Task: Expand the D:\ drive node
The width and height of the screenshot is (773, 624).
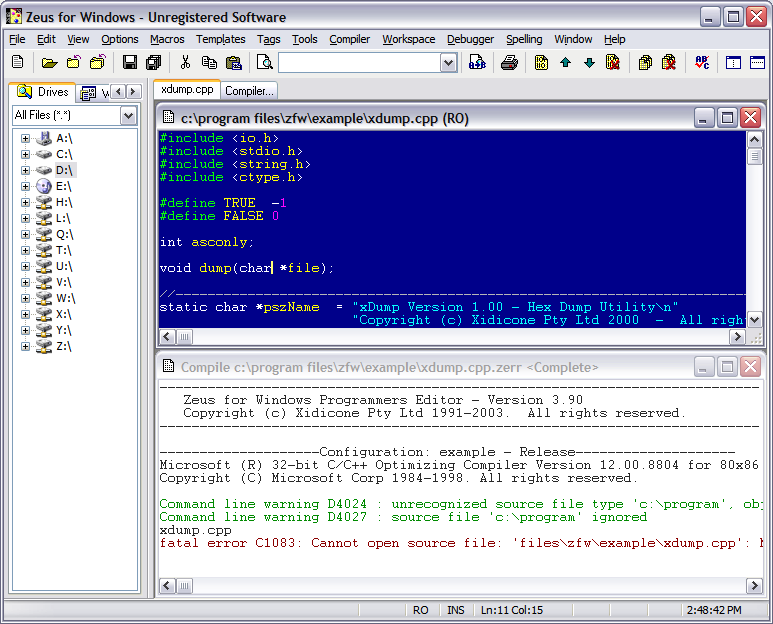Action: (25, 171)
